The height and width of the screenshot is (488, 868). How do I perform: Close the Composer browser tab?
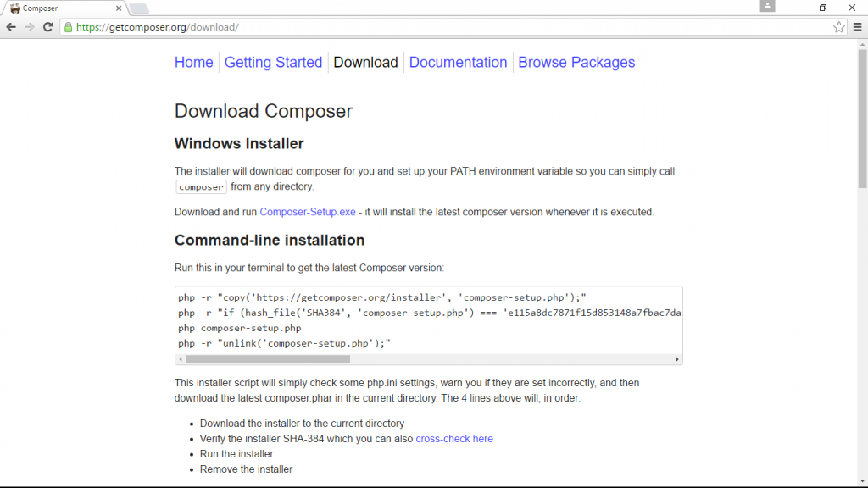click(x=118, y=8)
